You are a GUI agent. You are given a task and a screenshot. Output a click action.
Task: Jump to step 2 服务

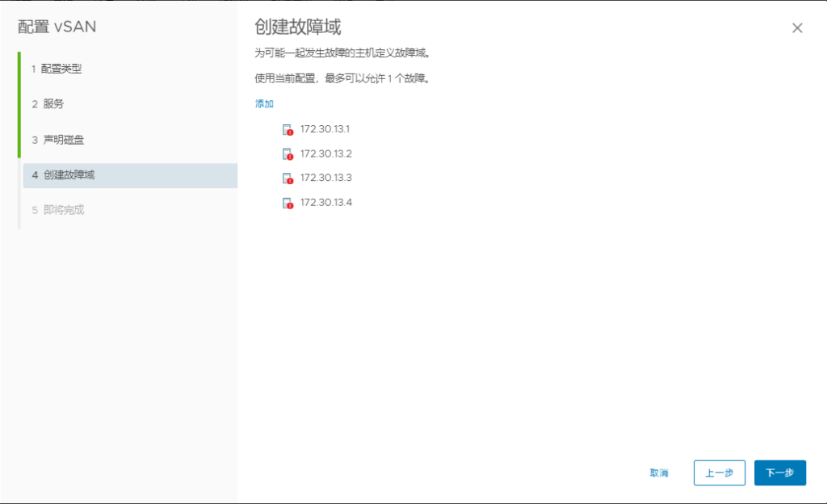[x=48, y=104]
